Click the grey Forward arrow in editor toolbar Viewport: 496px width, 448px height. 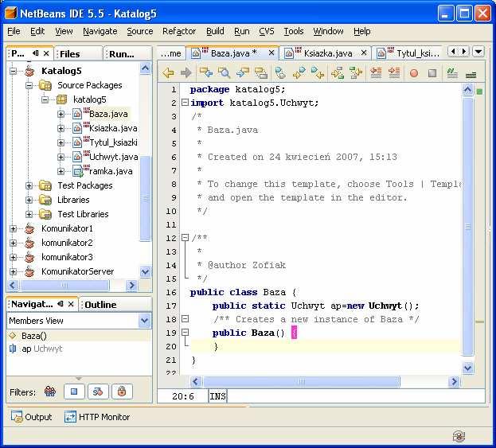coord(186,72)
